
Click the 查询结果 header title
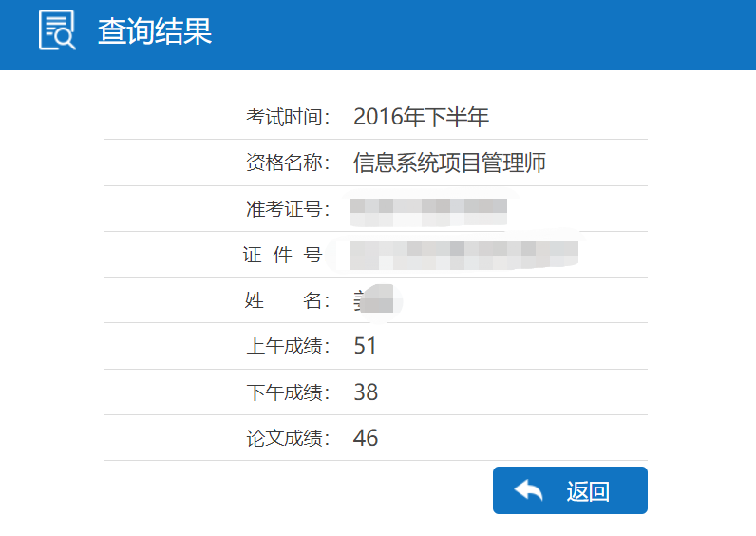point(155,31)
